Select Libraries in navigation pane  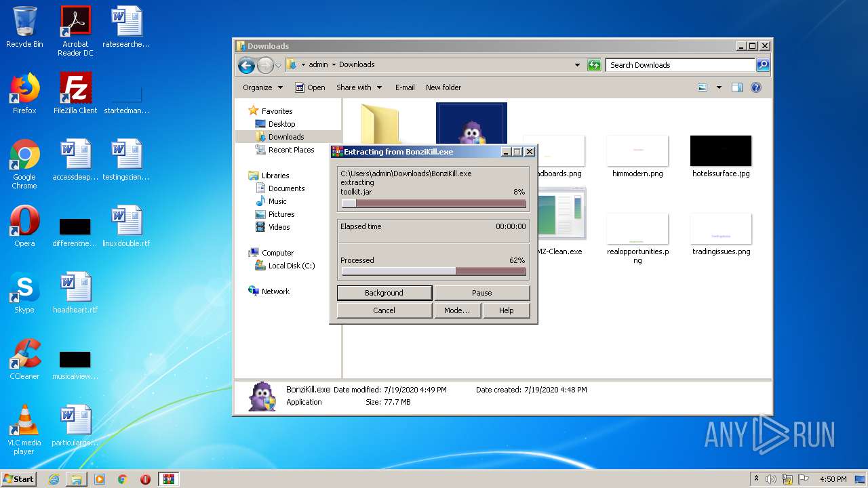pyautogui.click(x=269, y=176)
